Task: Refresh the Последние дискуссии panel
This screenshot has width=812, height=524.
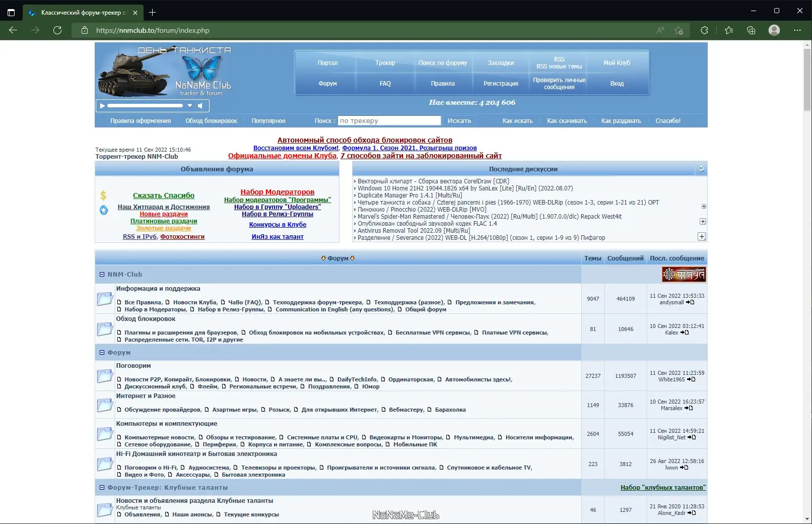Action: click(701, 169)
